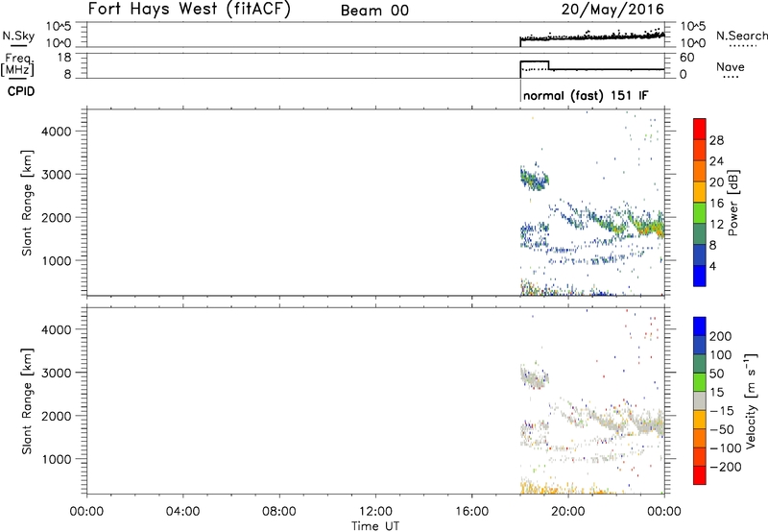Screen dimensions: 768x532
Task: Click the 'Velocity [m s⁻¹]' colorbar label
Action: coord(751,400)
